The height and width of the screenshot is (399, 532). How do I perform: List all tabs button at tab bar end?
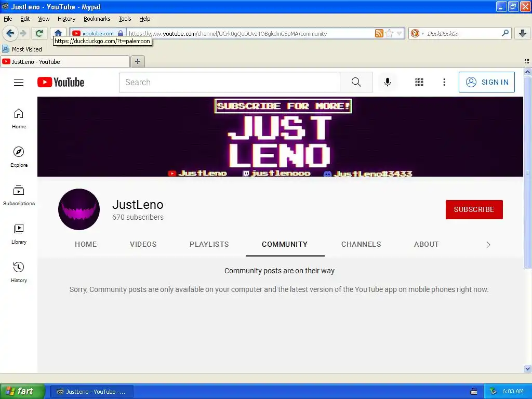click(527, 61)
